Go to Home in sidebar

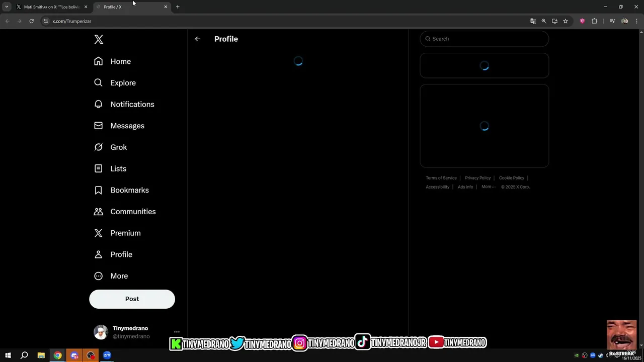(113, 61)
